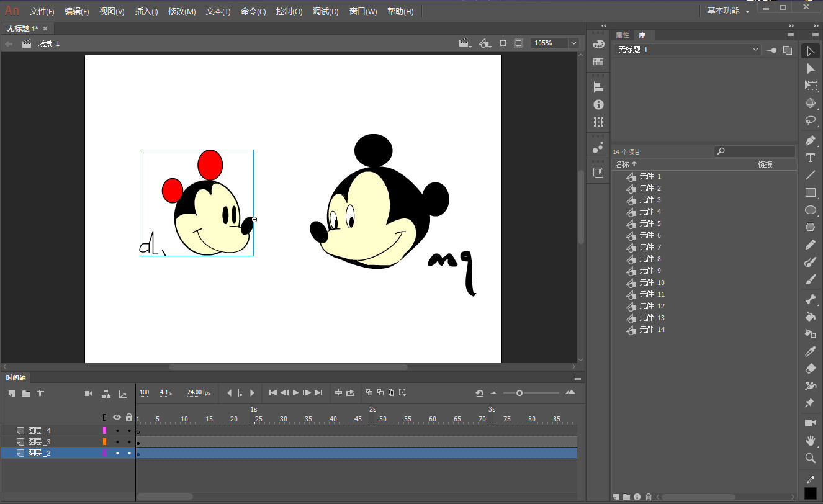823x504 pixels.
Task: Select the Pen tool
Action: 811,140
